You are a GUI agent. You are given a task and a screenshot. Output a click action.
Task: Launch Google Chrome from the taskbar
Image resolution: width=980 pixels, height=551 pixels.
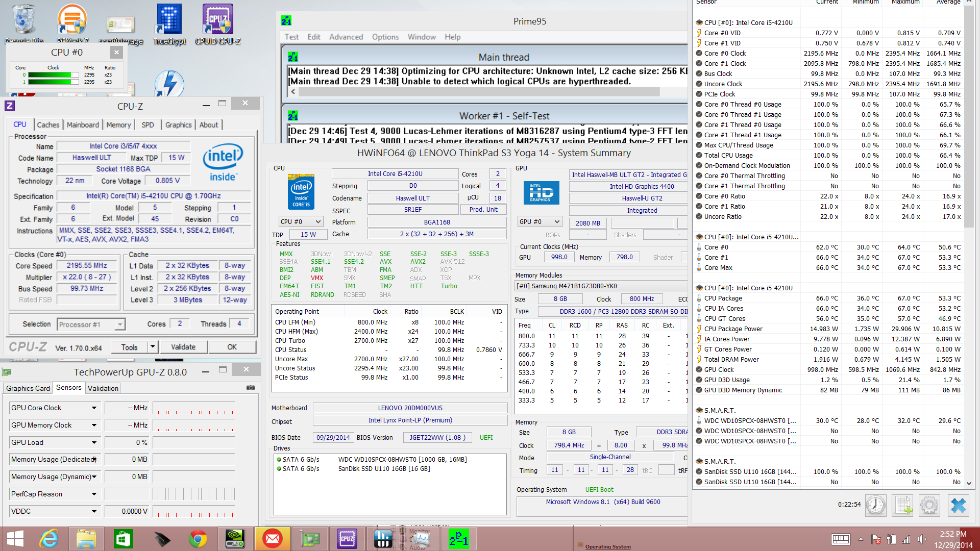tap(198, 539)
